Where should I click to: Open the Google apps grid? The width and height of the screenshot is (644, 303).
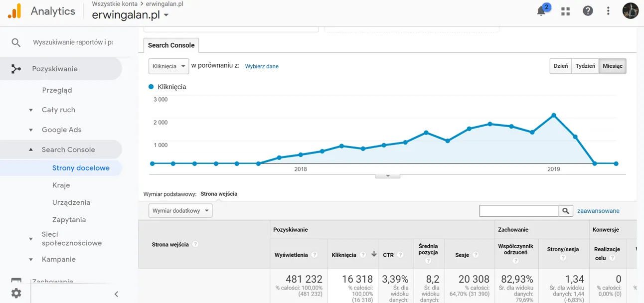[565, 11]
